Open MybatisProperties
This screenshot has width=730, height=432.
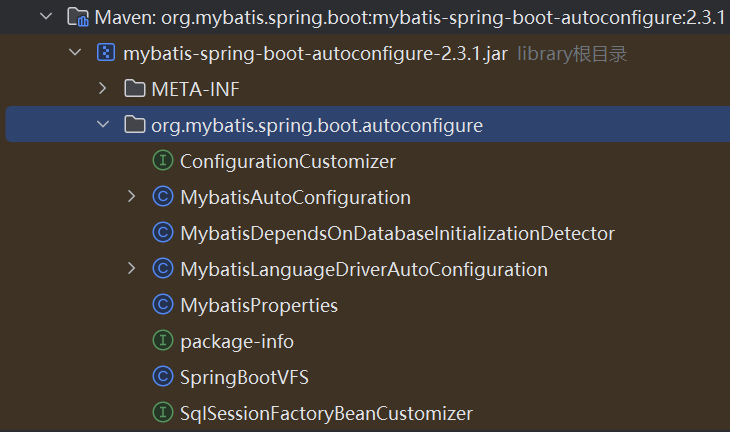[259, 305]
